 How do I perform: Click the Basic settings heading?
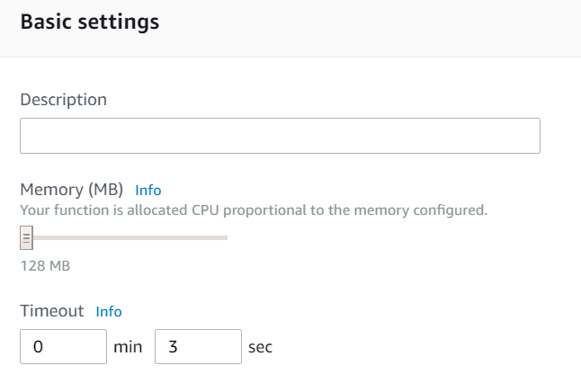(90, 22)
